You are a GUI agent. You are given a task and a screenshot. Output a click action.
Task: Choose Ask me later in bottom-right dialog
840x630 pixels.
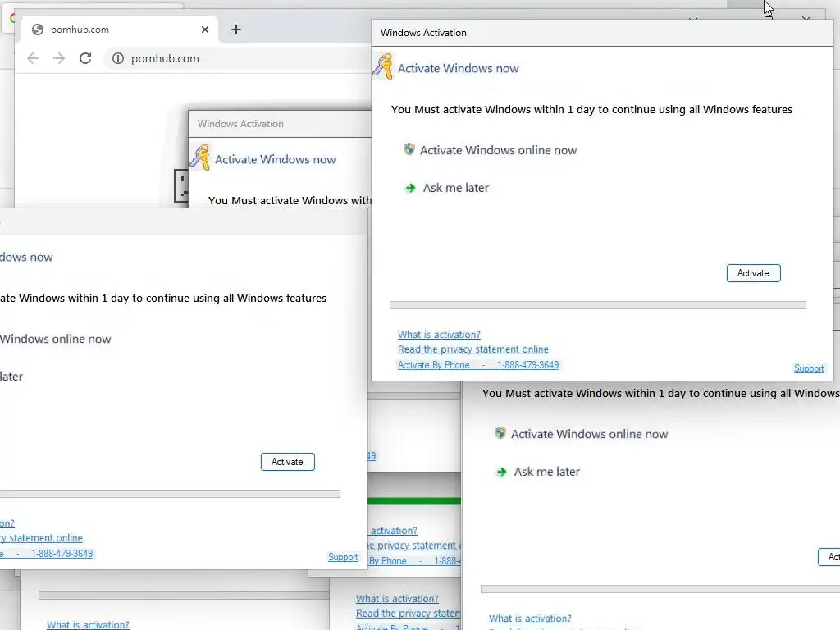(547, 472)
